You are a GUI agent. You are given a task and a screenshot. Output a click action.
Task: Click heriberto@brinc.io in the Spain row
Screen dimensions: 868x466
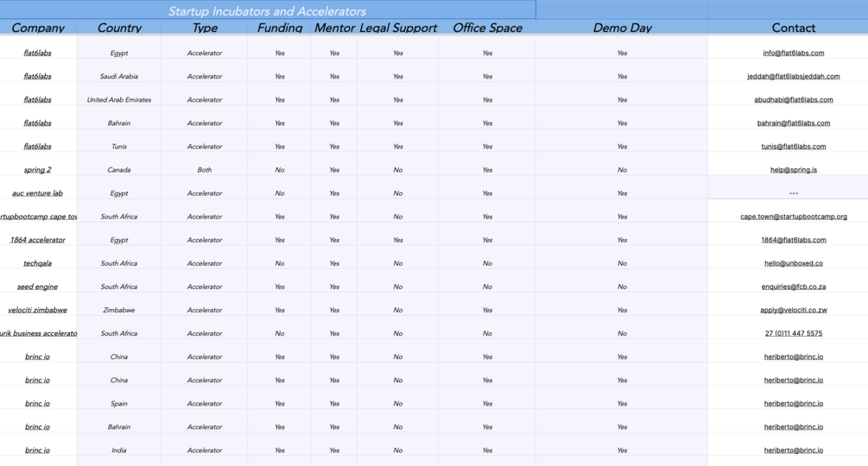[x=793, y=404]
